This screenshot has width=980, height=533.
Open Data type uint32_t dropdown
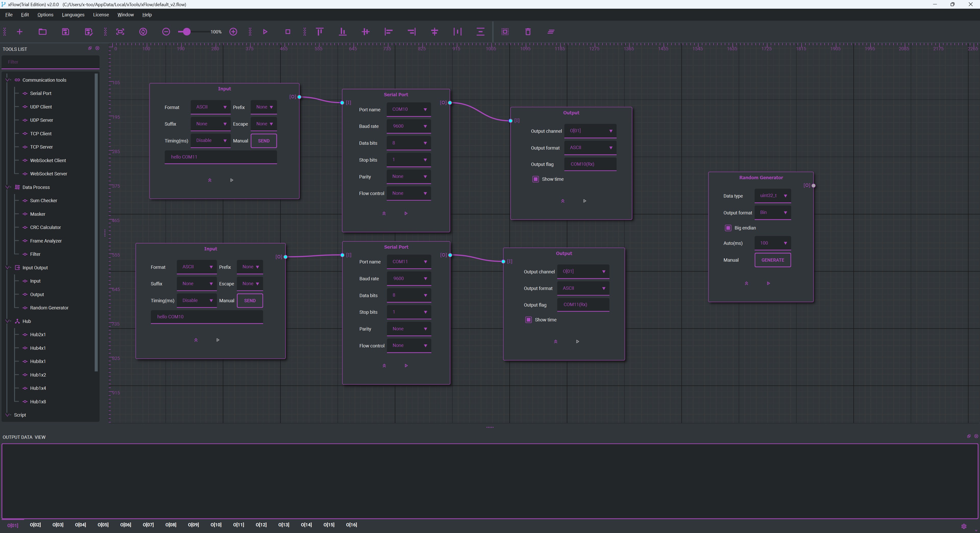(772, 196)
